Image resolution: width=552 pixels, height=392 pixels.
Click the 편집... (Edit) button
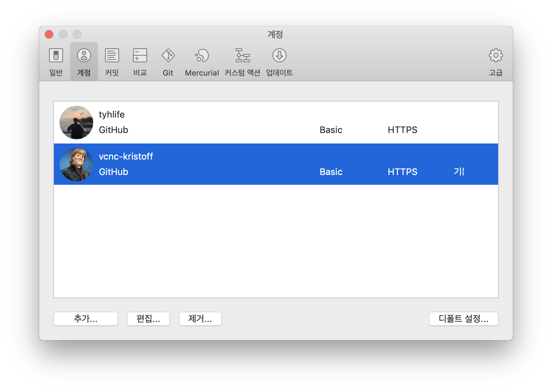pos(149,319)
